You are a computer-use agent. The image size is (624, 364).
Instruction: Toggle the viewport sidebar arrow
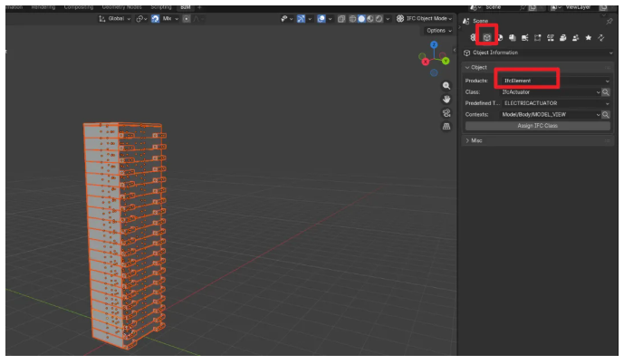[455, 50]
